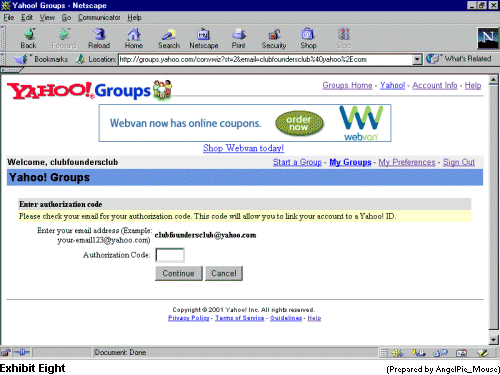Click the Back toolbar icon
The height and width of the screenshot is (375, 500).
(29, 38)
